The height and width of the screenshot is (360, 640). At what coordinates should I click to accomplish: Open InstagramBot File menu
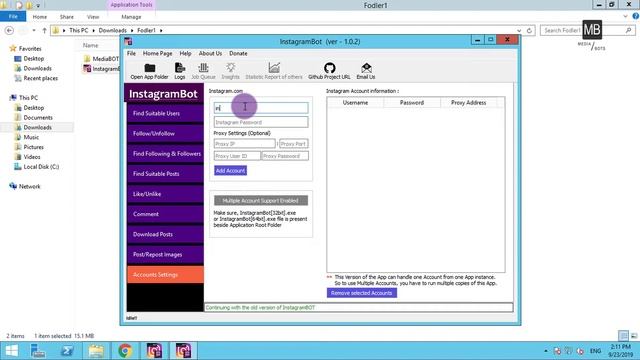coord(131,53)
